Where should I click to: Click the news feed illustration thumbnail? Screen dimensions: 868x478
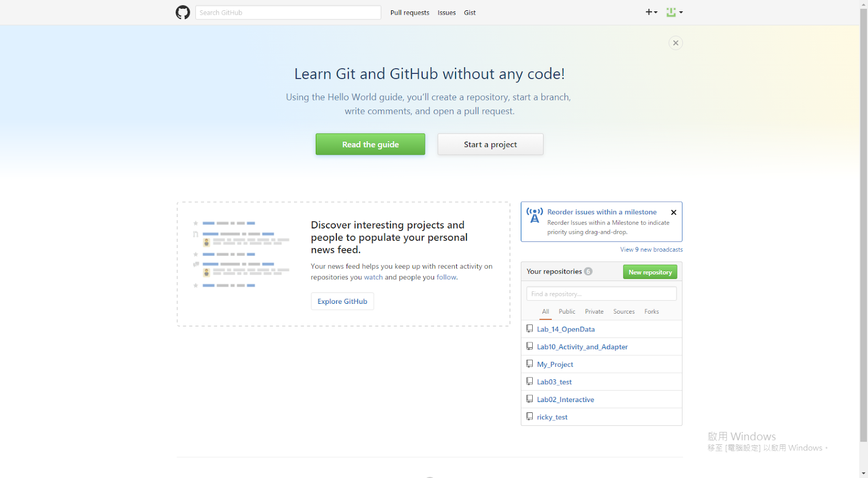(x=241, y=254)
